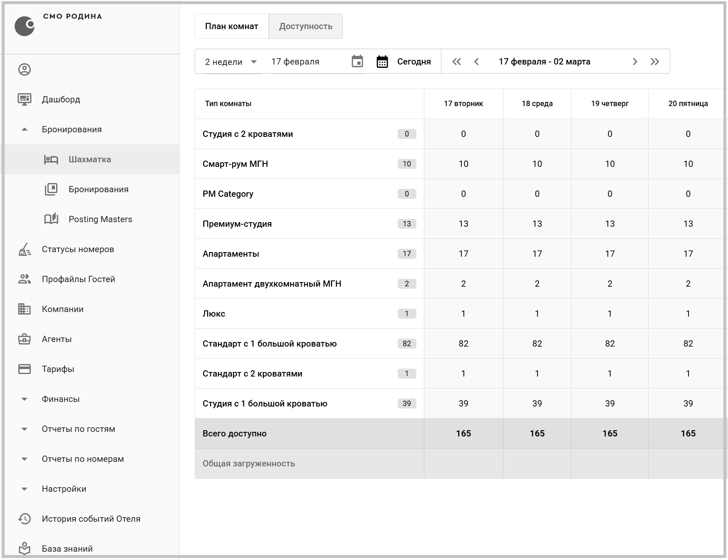Open Профайлы Гостей page
728x560 pixels.
[x=78, y=279]
